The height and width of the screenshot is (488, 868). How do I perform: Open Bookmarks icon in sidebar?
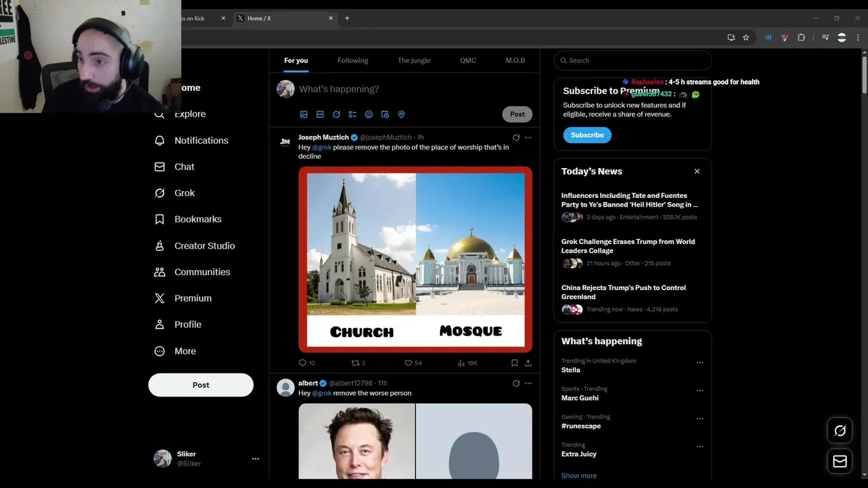[159, 220]
